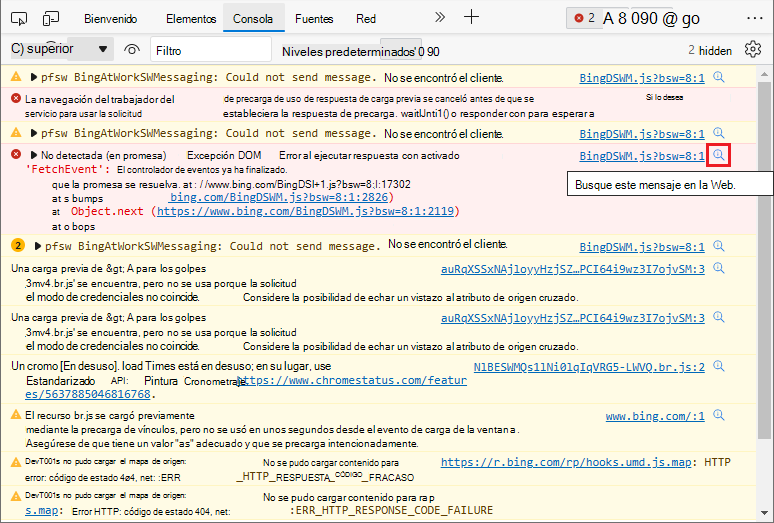Open the r.bing.com hooks.umd.js.map link
Viewport: 774px width, 523px height.
click(566, 462)
